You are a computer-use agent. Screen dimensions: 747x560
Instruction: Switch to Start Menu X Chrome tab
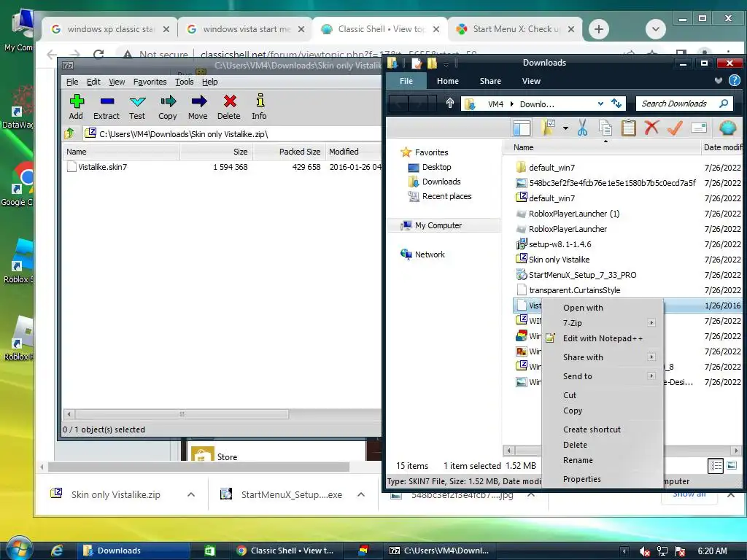tap(515, 29)
